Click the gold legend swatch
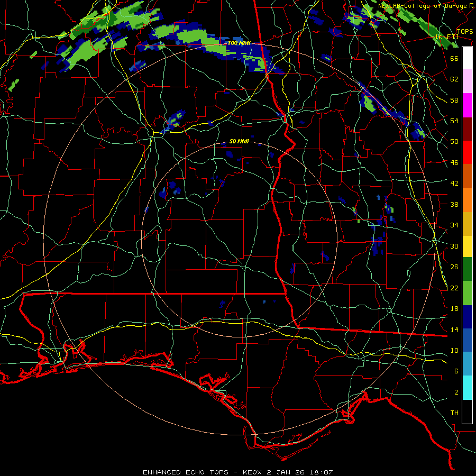The image size is (476, 476). coord(467,223)
